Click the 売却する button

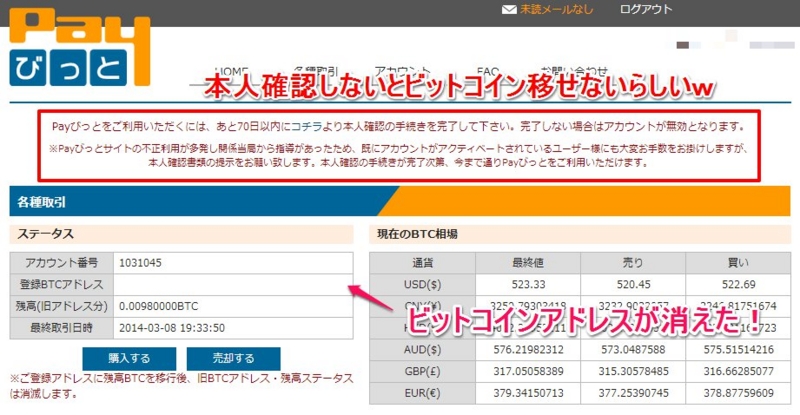click(233, 358)
